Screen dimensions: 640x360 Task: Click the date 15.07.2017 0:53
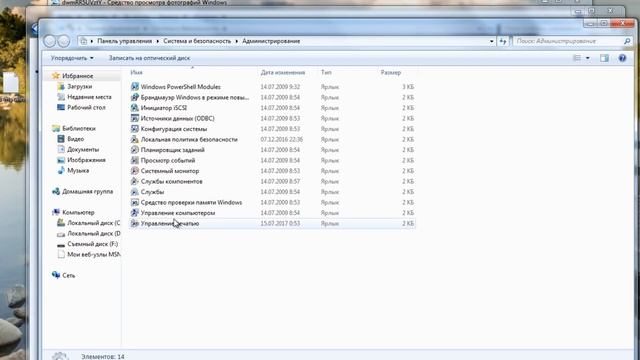280,223
